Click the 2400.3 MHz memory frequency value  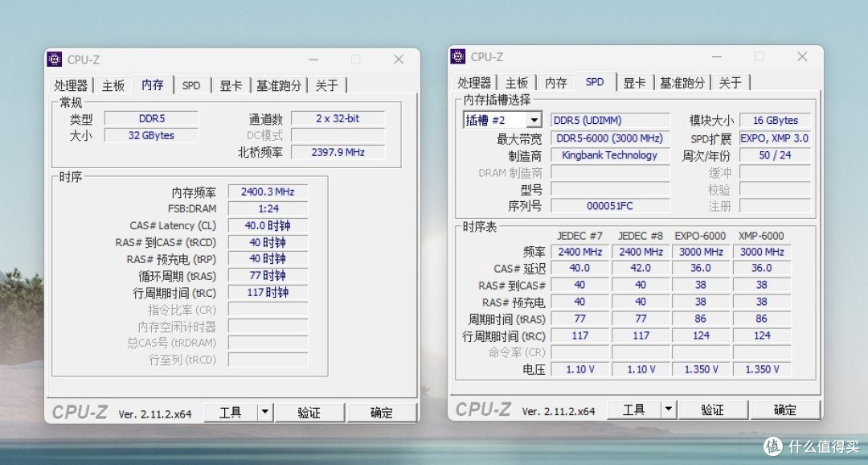[268, 191]
